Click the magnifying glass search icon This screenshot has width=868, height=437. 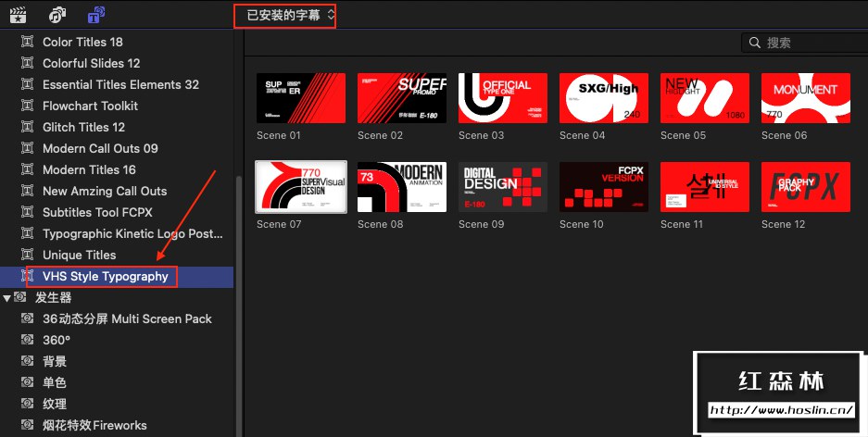tap(754, 43)
